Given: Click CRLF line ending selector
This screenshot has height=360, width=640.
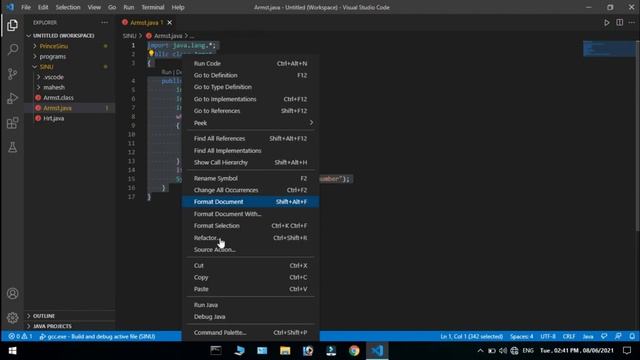Looking at the screenshot, I should click(x=569, y=336).
